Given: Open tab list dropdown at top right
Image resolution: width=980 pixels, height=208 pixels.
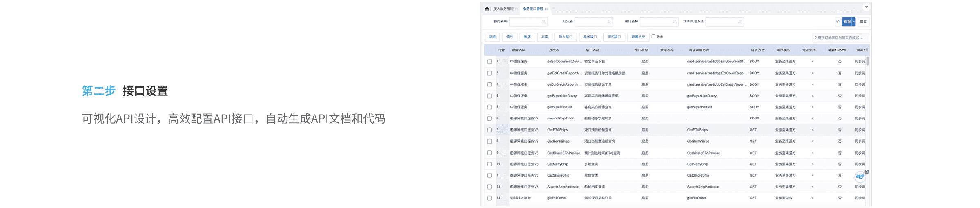Looking at the screenshot, I should pyautogui.click(x=866, y=7).
